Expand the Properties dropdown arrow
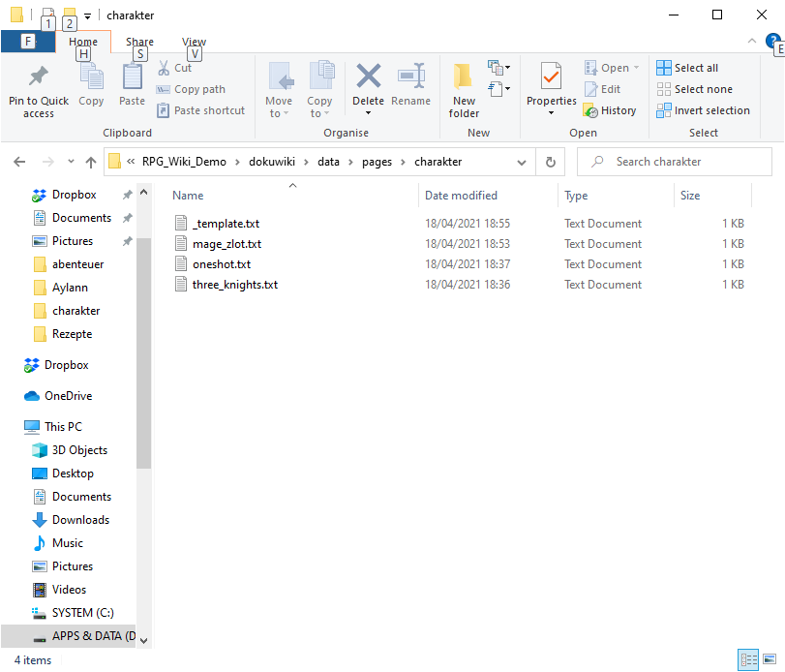Screen dimensions: 785x672 click(x=551, y=113)
